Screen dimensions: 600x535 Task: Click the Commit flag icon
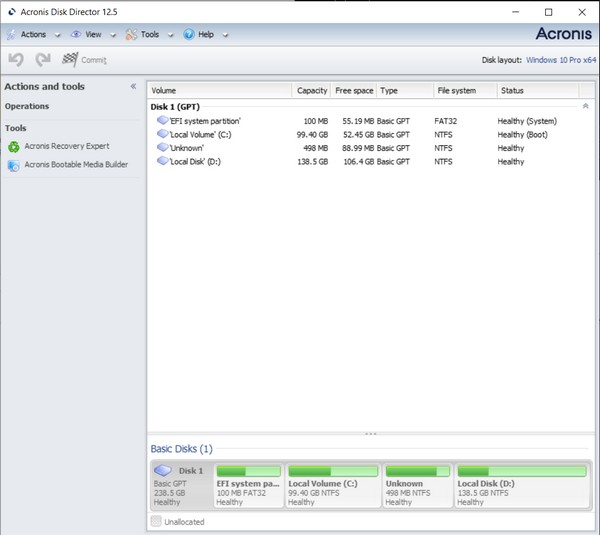[70, 60]
